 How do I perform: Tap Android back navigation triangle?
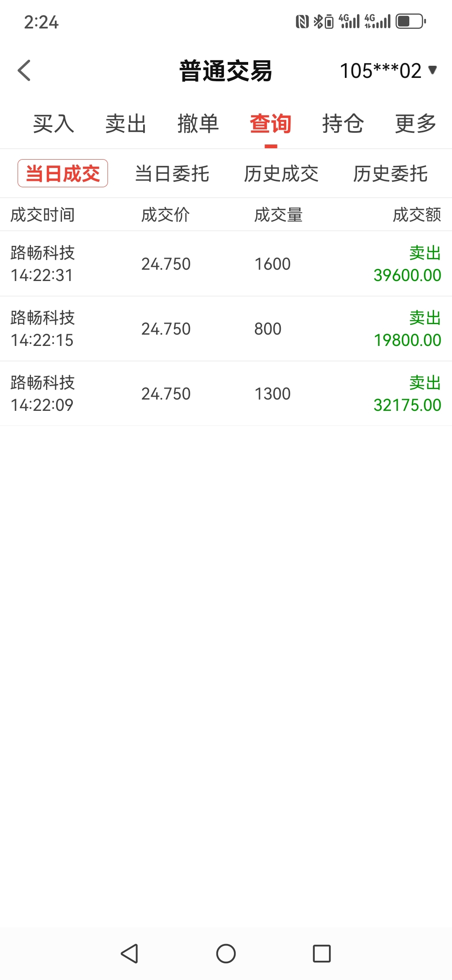130,954
